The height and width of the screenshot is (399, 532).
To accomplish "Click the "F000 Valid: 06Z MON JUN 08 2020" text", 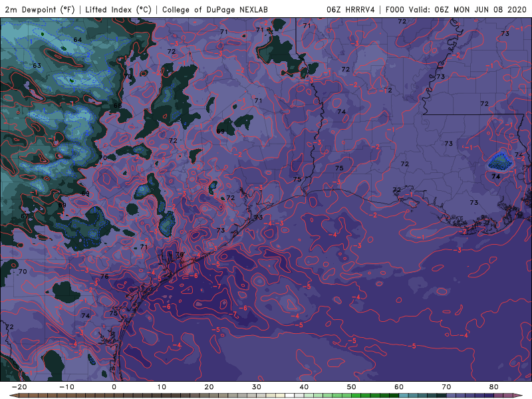I will tap(456, 9).
